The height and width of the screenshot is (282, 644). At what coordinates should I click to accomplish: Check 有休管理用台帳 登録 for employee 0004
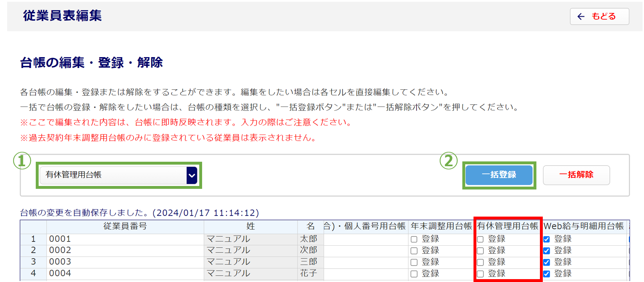click(x=480, y=274)
